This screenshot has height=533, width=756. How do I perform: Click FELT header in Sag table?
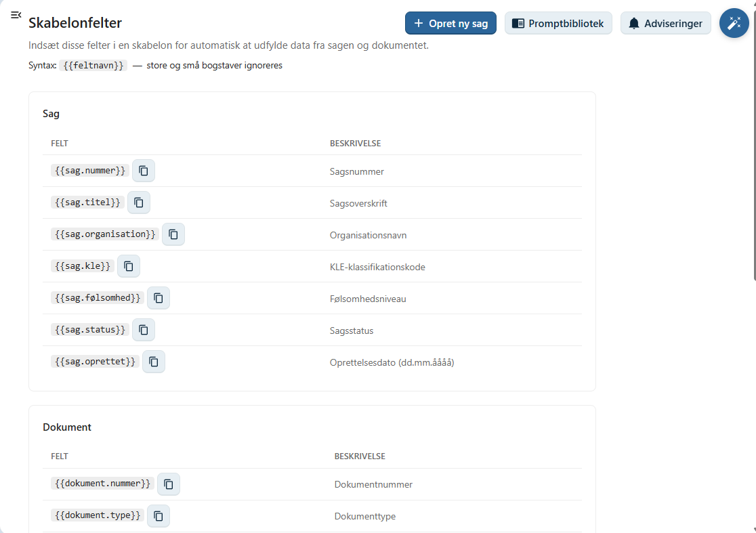click(x=60, y=143)
